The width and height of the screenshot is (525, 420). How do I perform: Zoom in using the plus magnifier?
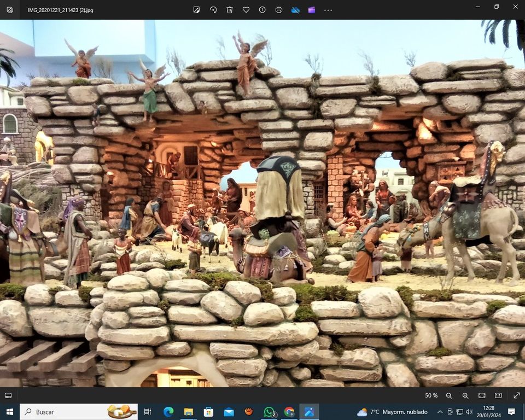pyautogui.click(x=465, y=395)
